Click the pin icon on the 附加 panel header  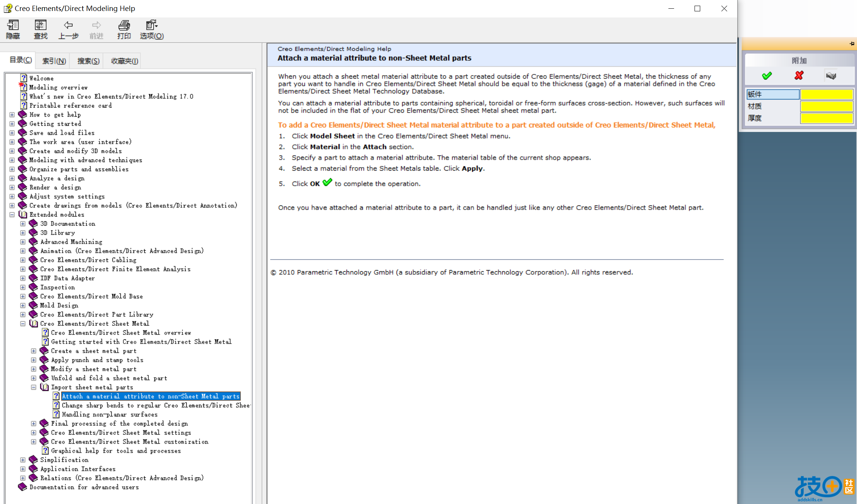pos(852,44)
